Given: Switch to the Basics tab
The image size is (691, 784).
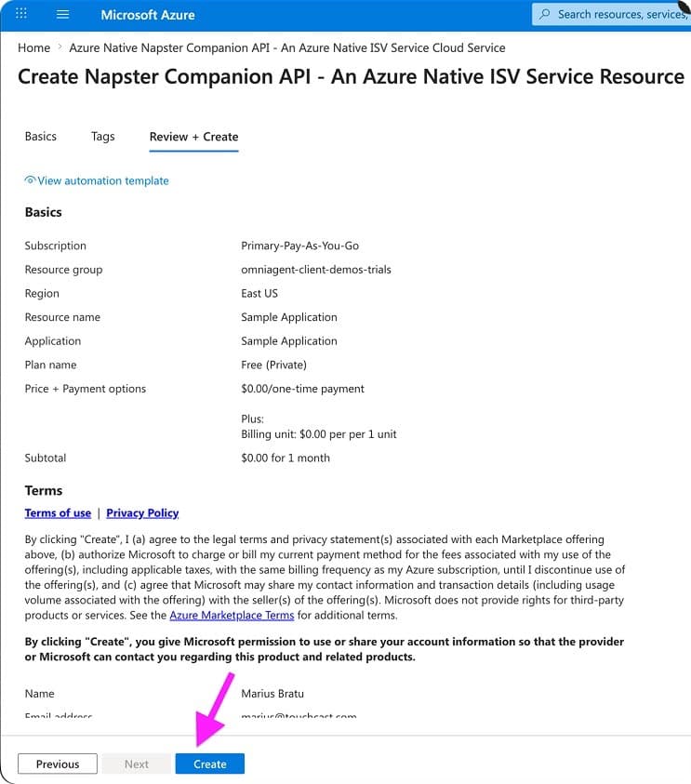Looking at the screenshot, I should click(x=41, y=137).
